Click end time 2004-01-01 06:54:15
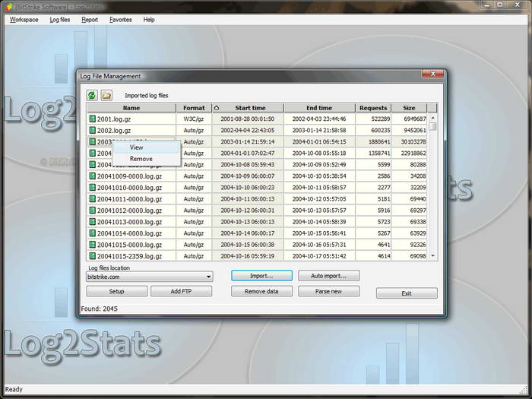The height and width of the screenshot is (399, 532). [319, 142]
